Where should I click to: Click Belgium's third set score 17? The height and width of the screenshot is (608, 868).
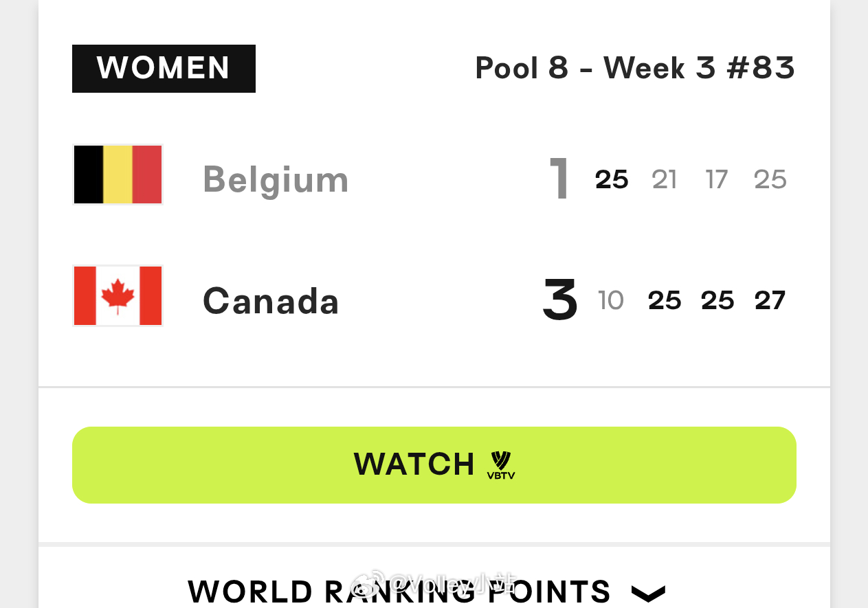[717, 179]
